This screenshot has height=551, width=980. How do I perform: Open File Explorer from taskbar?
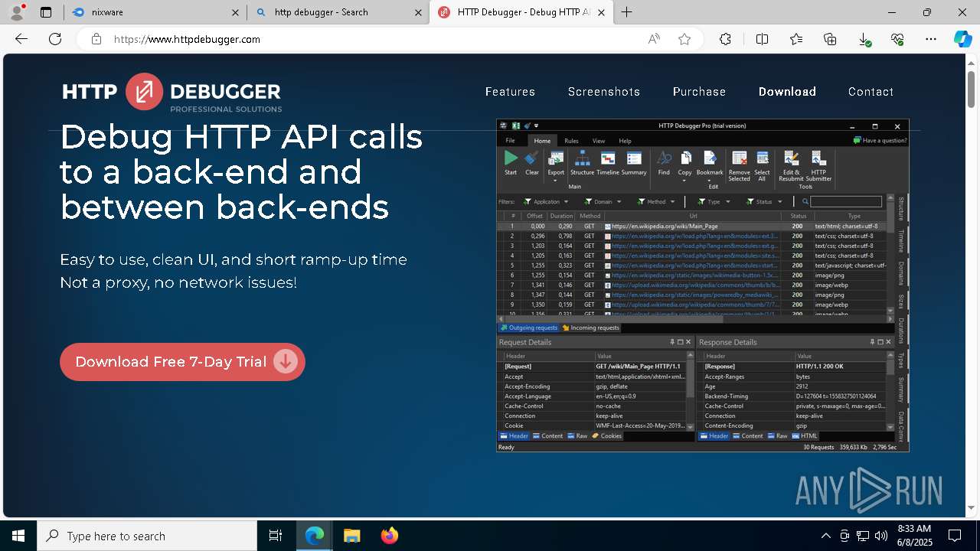[351, 536]
